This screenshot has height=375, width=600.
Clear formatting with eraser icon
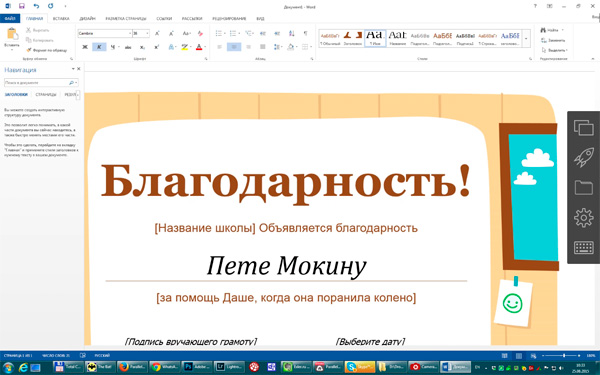pyautogui.click(x=200, y=34)
